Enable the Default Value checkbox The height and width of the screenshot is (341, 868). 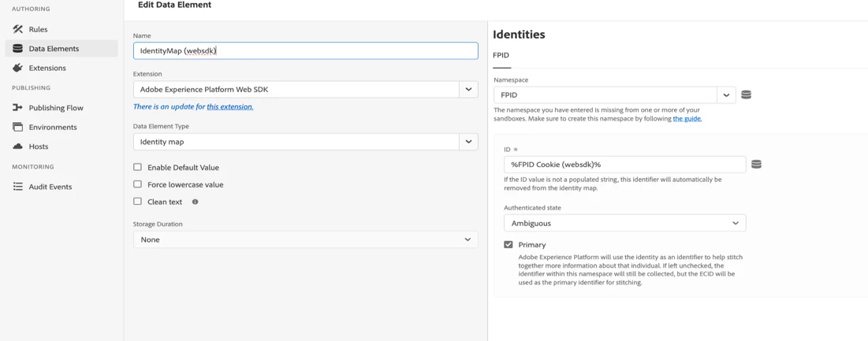click(x=138, y=167)
